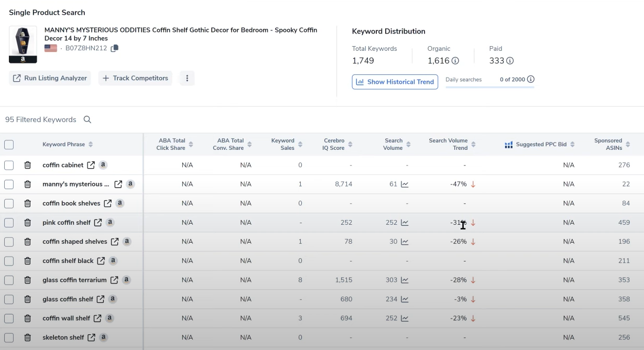The height and width of the screenshot is (350, 644).
Task: Show the info tooltip for the Organic count
Action: coord(455,61)
